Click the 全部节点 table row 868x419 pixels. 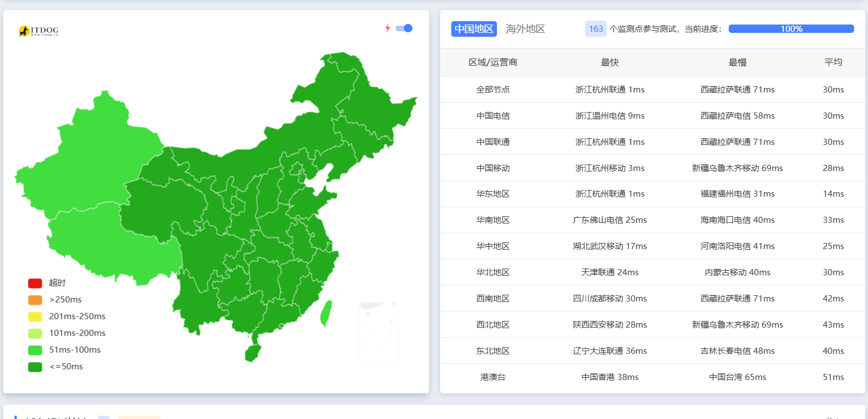pos(493,89)
